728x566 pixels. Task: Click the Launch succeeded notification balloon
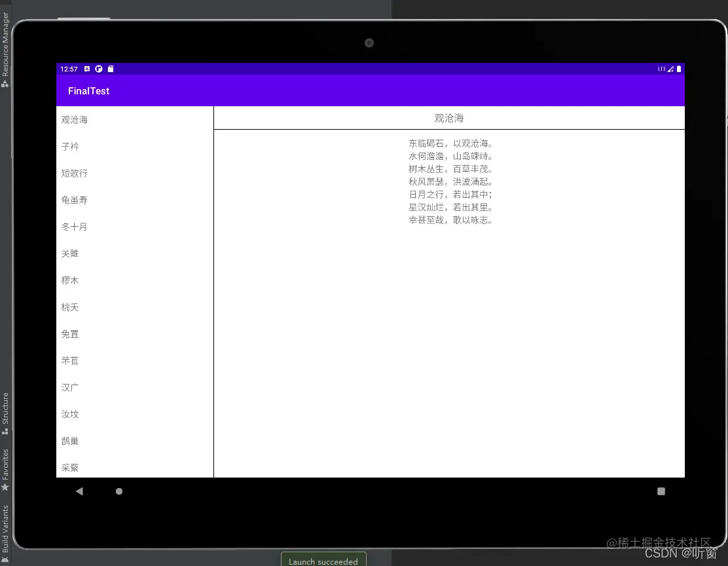(323, 560)
